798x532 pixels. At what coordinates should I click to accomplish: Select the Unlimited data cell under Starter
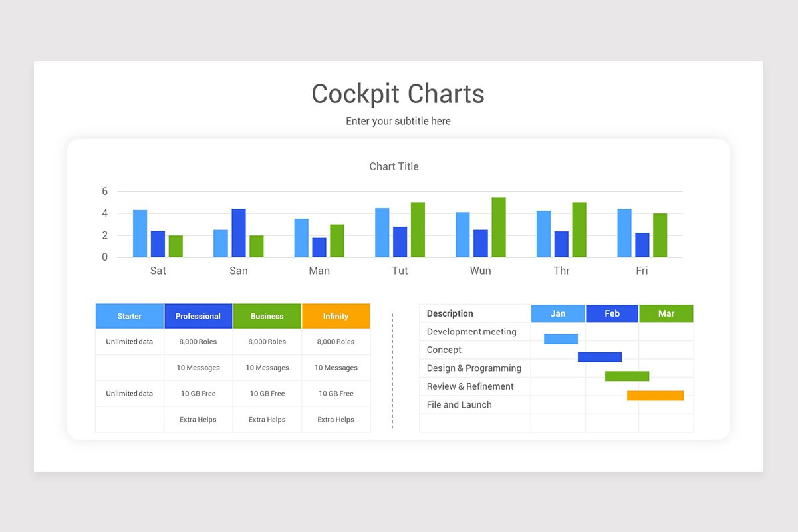[129, 341]
